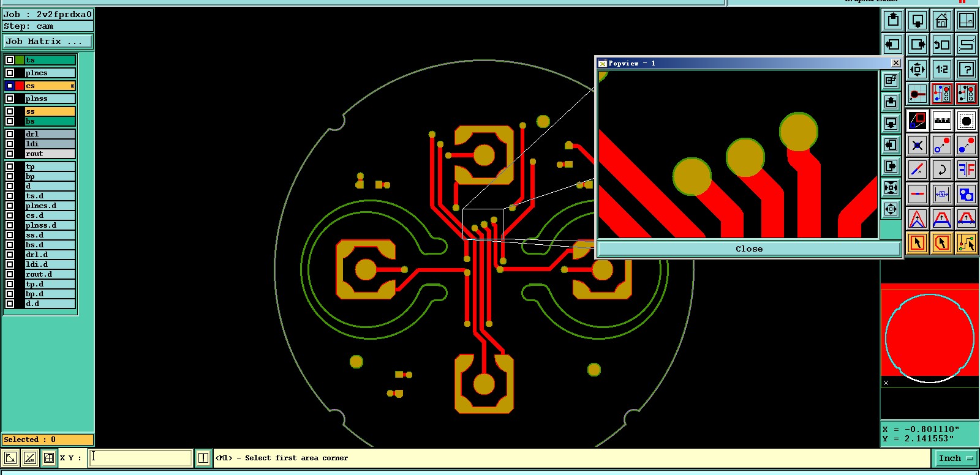The image size is (980, 475).
Task: Toggle the d.d layer checkbox
Action: coord(10,304)
